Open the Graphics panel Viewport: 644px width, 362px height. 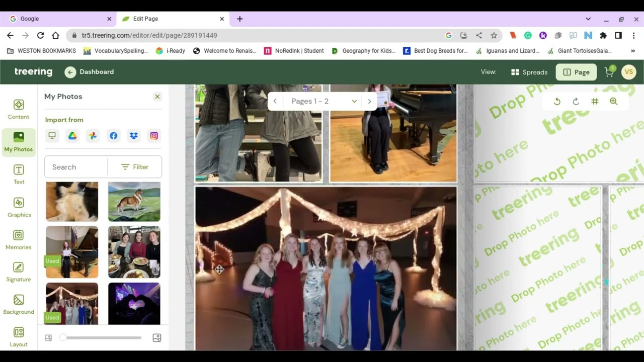pyautogui.click(x=19, y=207)
